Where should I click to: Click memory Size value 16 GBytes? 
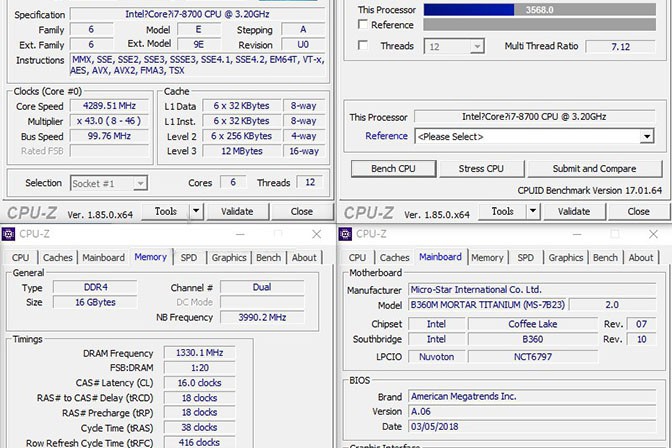pos(95,302)
